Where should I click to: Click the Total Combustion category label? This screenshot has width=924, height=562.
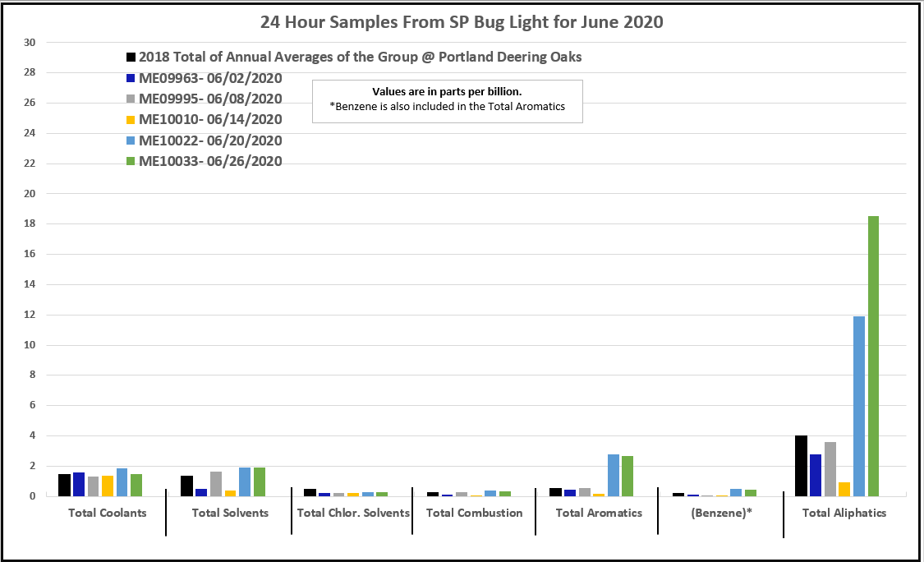point(474,513)
